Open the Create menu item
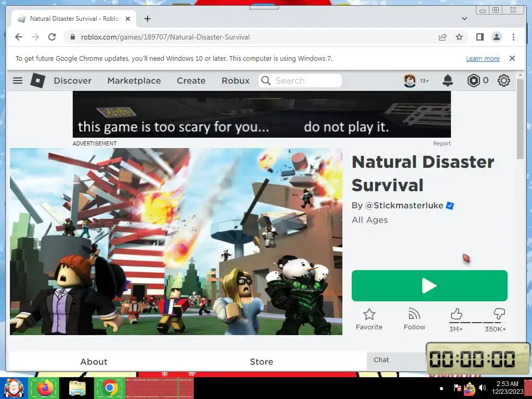 click(191, 81)
